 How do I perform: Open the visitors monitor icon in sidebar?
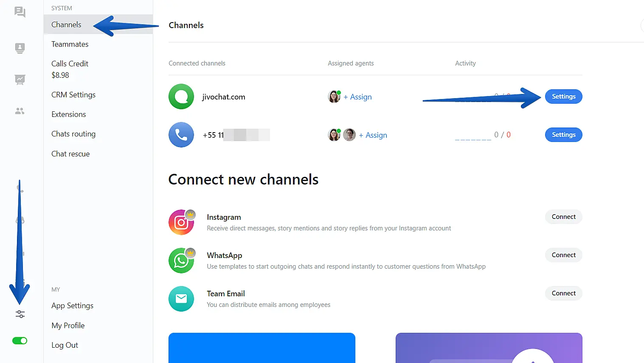(x=20, y=48)
